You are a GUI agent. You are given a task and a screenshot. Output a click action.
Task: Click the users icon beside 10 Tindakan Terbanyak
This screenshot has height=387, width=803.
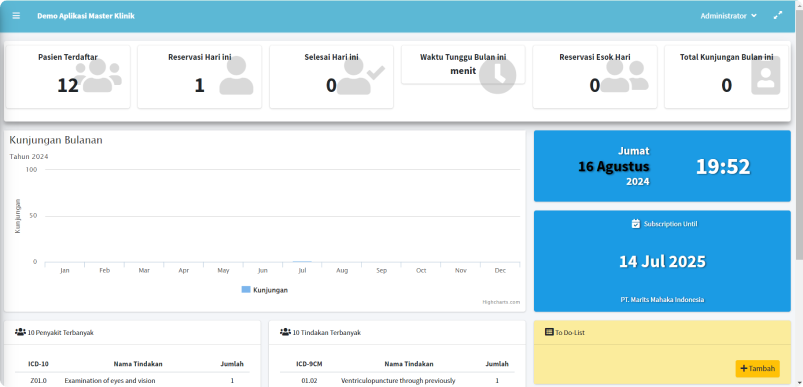pos(285,332)
